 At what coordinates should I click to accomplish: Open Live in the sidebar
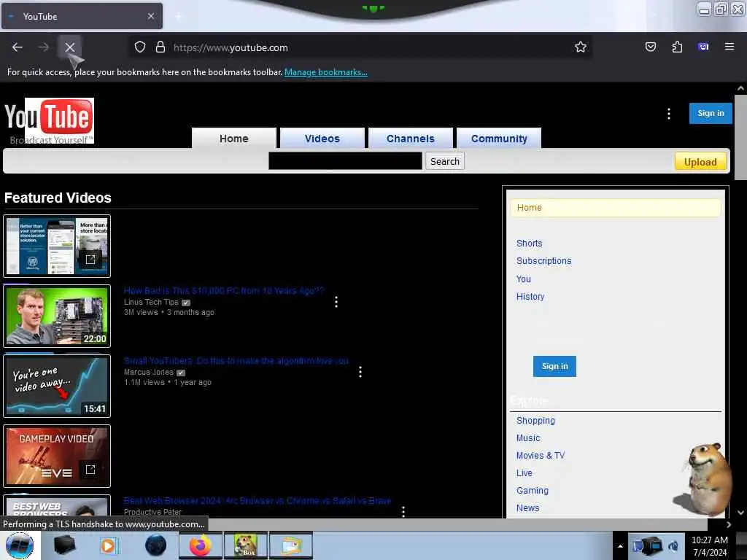click(x=524, y=473)
